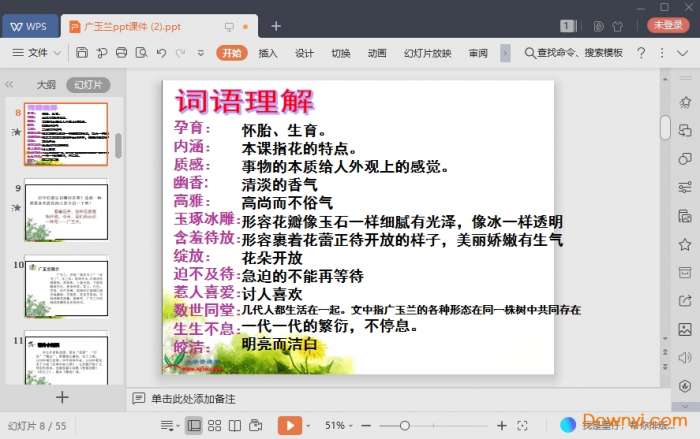This screenshot has width=700, height=439.
Task: Start slideshow with orange play button
Action: 290,426
